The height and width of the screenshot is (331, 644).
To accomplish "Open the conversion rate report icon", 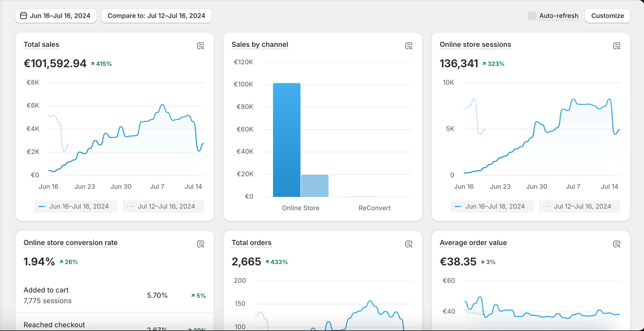I will pos(200,244).
